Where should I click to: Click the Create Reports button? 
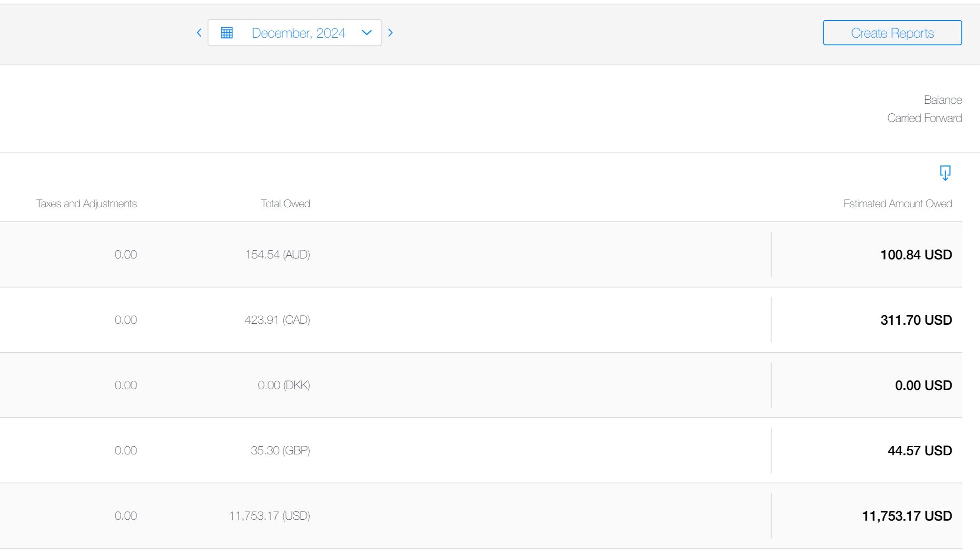tap(892, 33)
